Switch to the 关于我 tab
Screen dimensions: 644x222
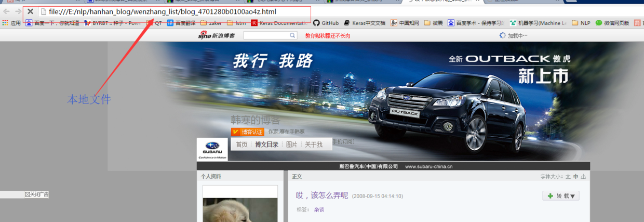(x=313, y=145)
